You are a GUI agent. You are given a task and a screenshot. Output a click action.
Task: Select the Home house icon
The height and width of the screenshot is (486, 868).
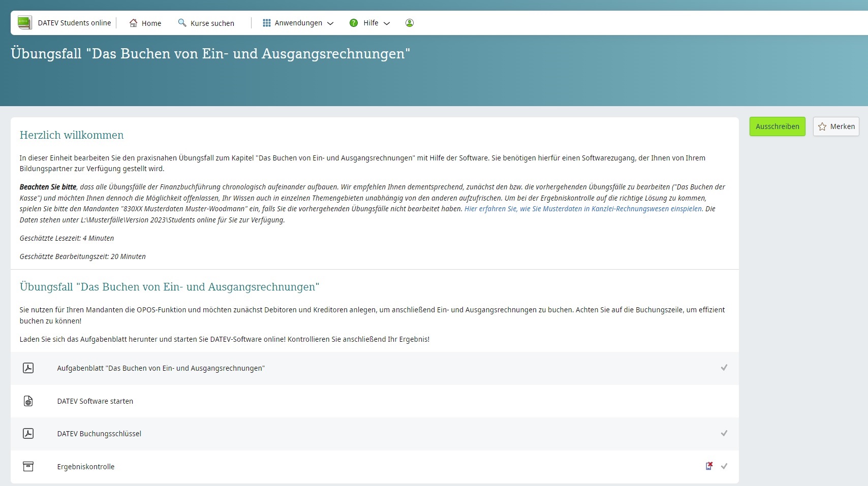pyautogui.click(x=133, y=23)
